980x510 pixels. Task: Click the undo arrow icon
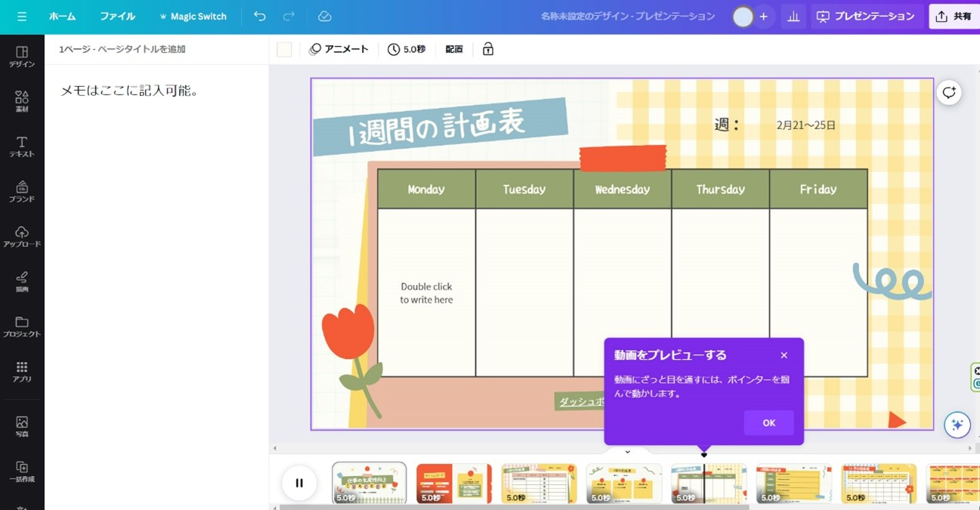(x=259, y=17)
